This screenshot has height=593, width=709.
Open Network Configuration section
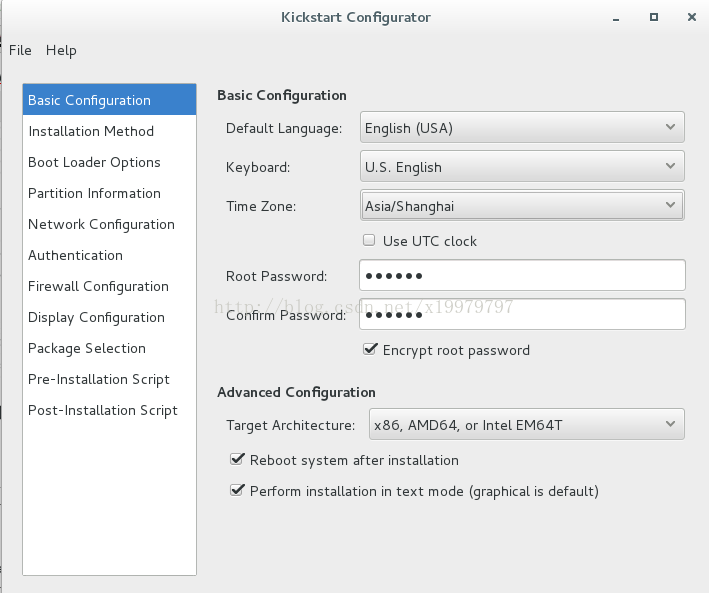[109, 224]
